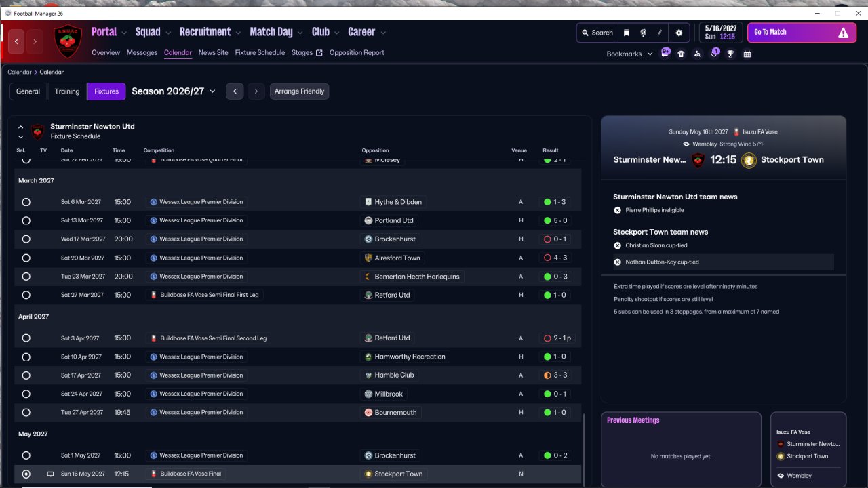Open the globe world icon
Viewport: 868px width, 488px height.
643,33
